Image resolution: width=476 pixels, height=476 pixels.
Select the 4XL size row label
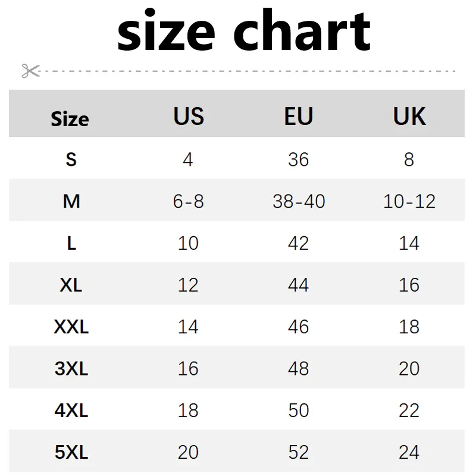[71, 410]
